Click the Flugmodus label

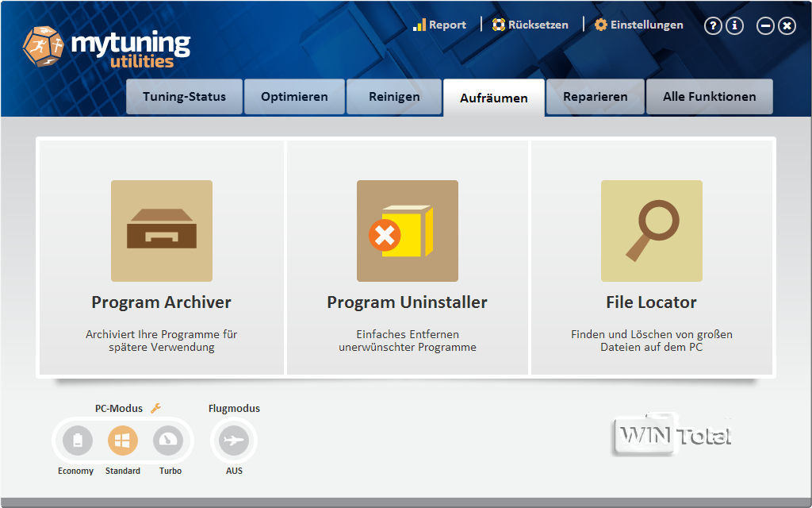click(x=234, y=409)
